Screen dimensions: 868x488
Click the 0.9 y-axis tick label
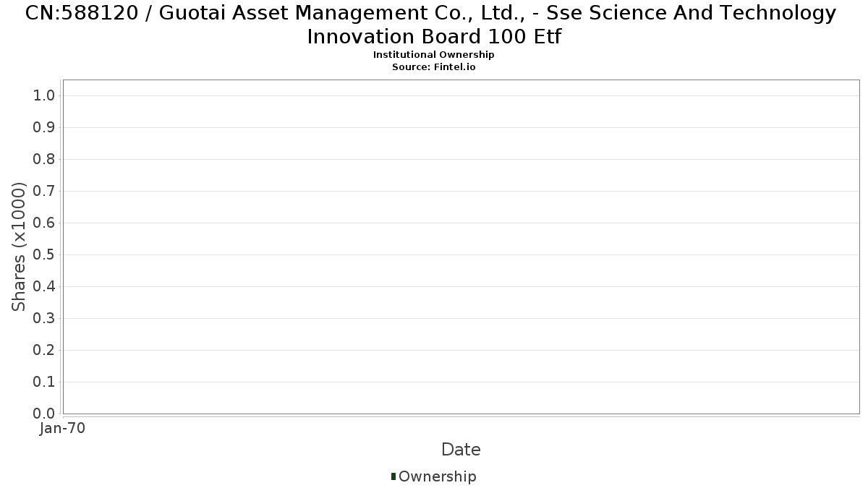click(x=45, y=128)
